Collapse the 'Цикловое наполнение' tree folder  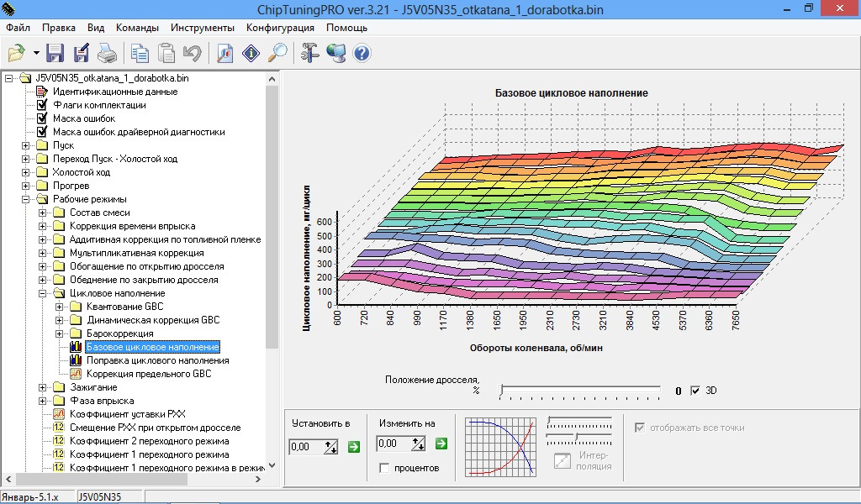click(x=43, y=293)
